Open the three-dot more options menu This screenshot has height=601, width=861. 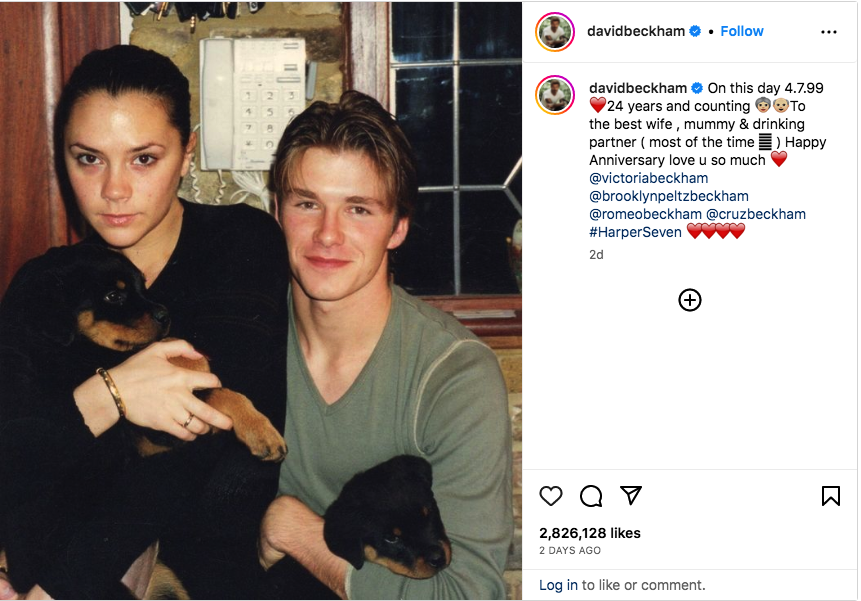click(829, 32)
